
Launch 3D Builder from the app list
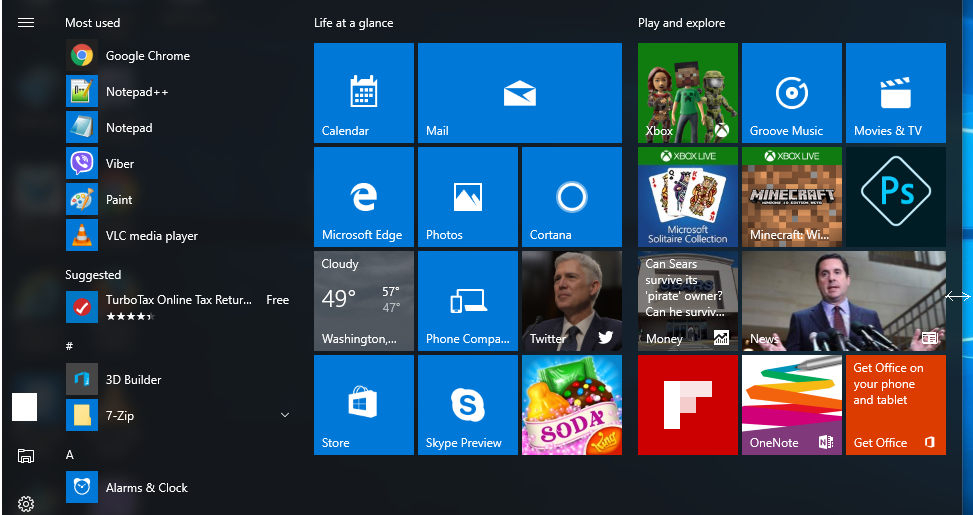[x=179, y=380]
